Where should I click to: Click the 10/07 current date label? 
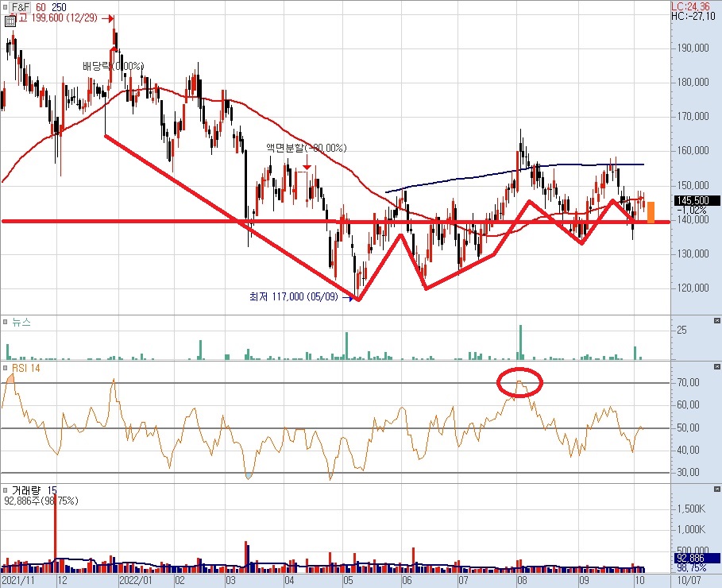pyautogui.click(x=689, y=580)
